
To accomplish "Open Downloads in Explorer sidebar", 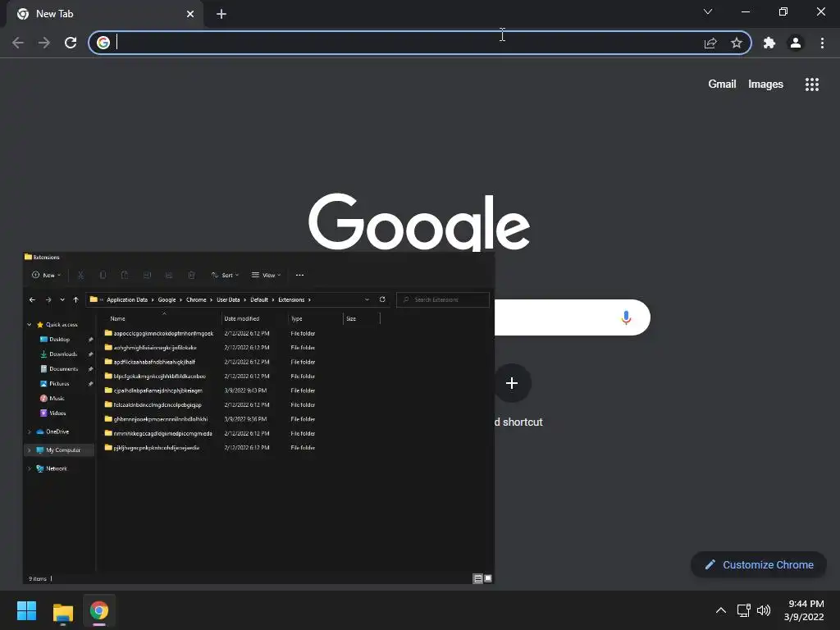I will [62, 354].
